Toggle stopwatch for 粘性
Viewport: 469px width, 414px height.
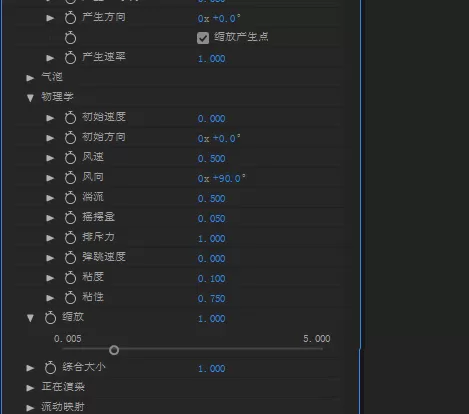coord(70,298)
